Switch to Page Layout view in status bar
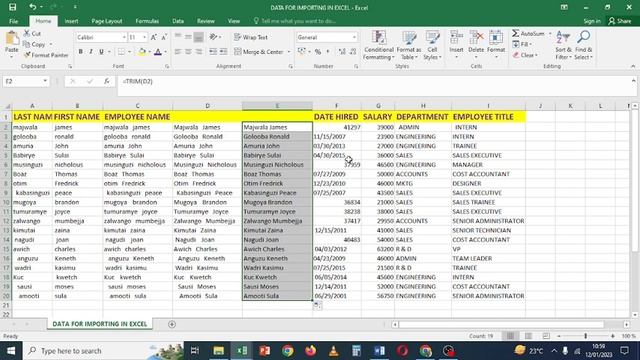The width and height of the screenshot is (640, 360). [528, 336]
